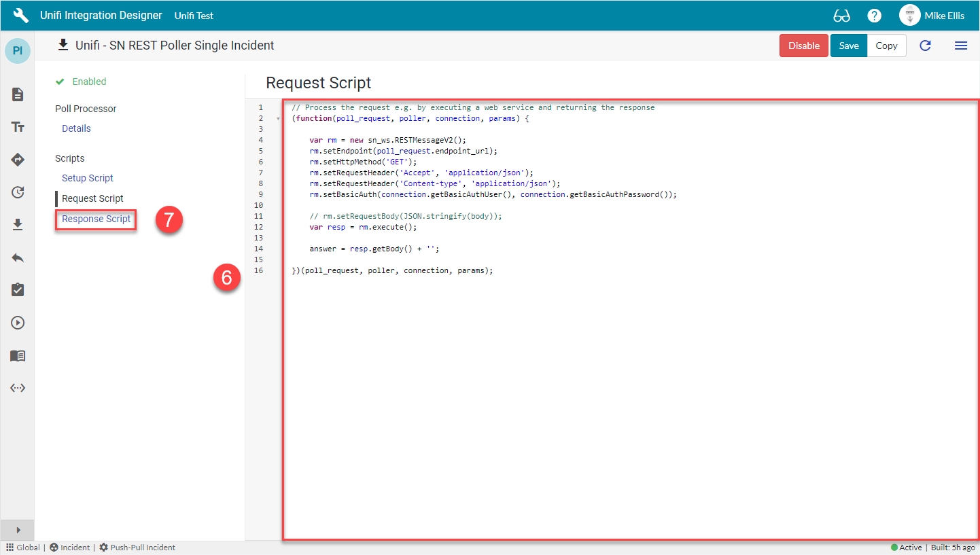Open the help question mark icon
980x555 pixels.
(x=875, y=16)
